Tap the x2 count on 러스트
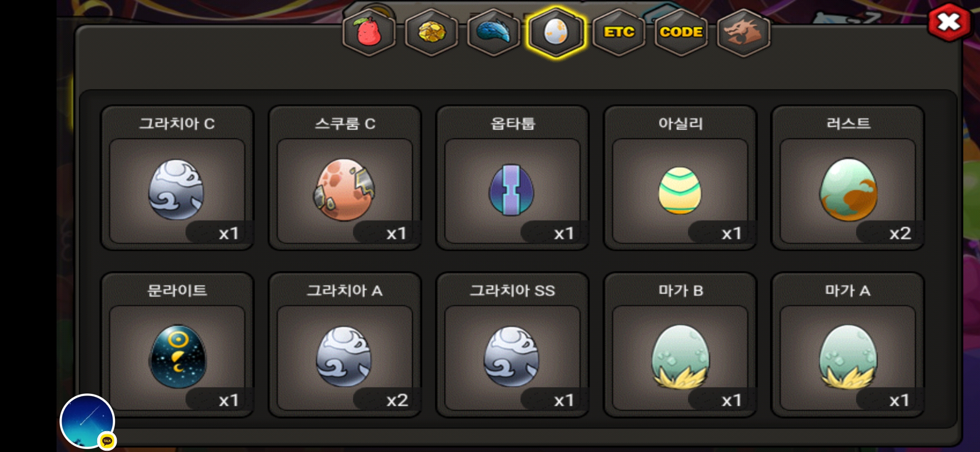The height and width of the screenshot is (452, 980). click(900, 233)
